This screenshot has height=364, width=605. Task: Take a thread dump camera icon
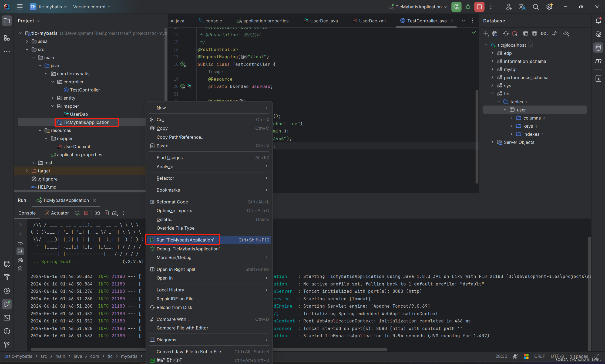pyautogui.click(x=97, y=213)
